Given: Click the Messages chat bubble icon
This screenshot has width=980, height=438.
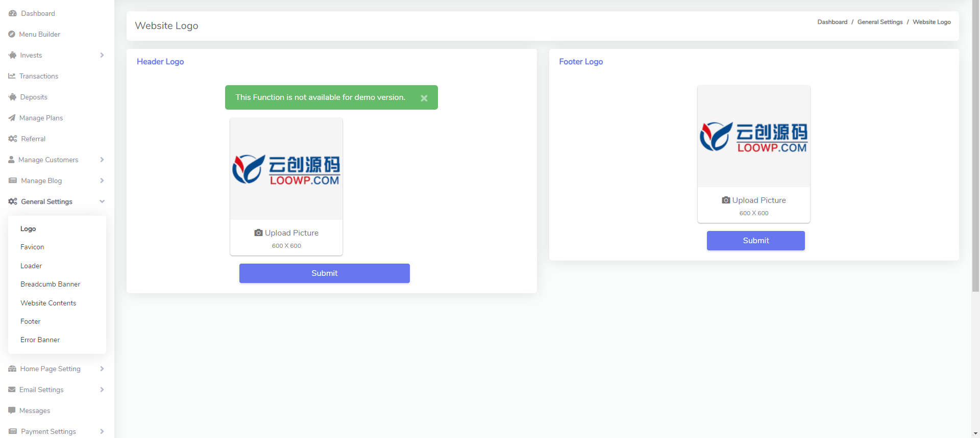Looking at the screenshot, I should pyautogui.click(x=12, y=410).
